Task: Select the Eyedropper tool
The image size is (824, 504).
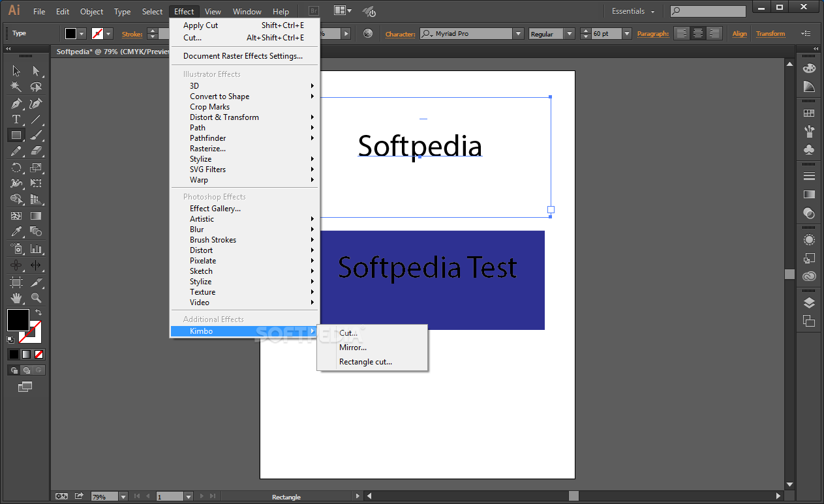Action: (x=16, y=231)
